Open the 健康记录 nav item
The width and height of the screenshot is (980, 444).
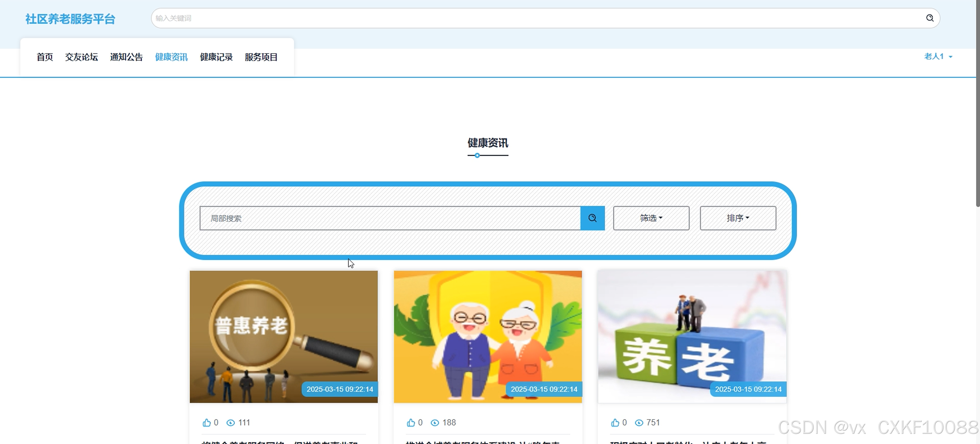(x=216, y=57)
